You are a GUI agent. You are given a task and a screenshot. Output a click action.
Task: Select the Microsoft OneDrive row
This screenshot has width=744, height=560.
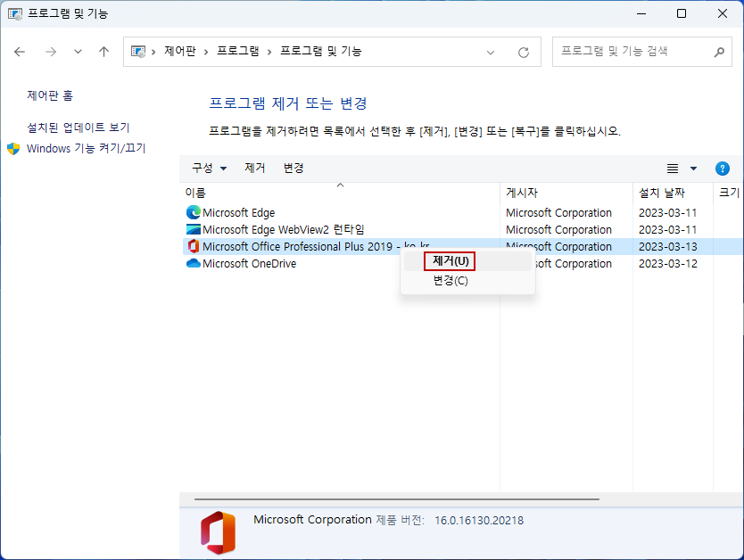coord(462,264)
